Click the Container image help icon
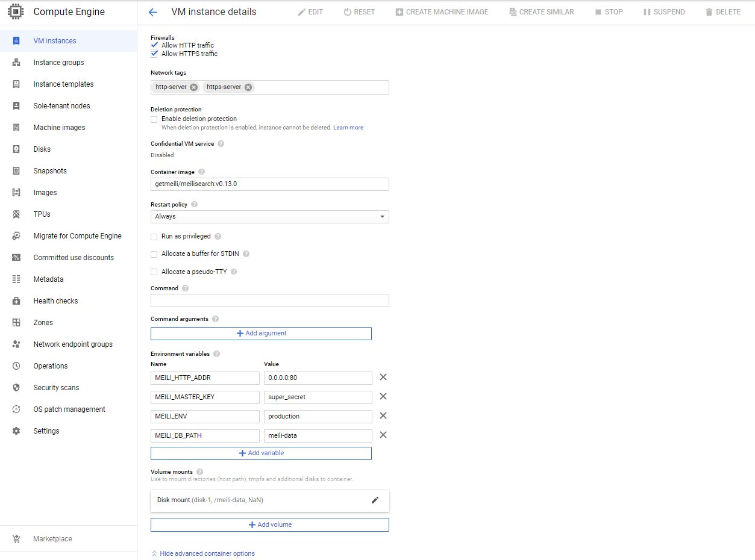This screenshot has height=560, width=755. (201, 172)
